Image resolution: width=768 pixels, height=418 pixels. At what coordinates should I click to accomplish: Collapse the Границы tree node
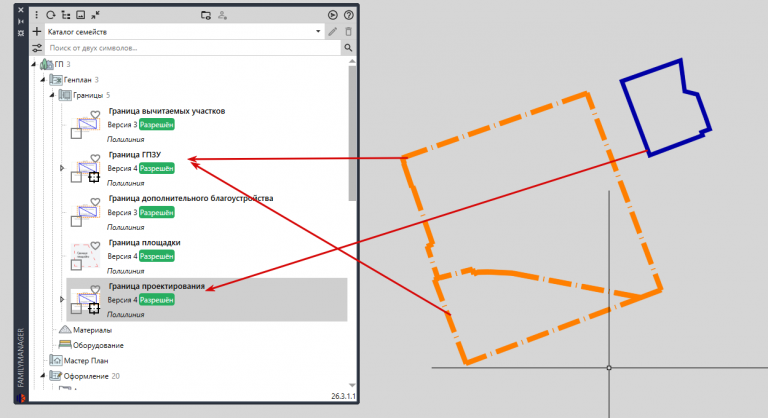[52, 95]
